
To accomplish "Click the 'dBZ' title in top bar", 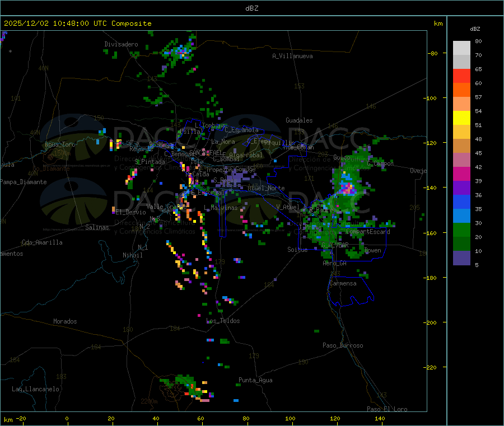I will point(251,8).
